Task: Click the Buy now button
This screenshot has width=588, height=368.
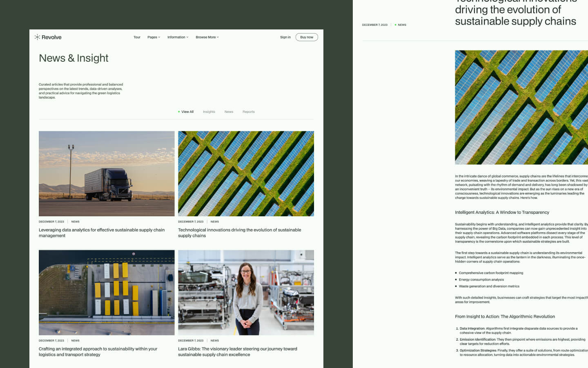Action: (306, 37)
